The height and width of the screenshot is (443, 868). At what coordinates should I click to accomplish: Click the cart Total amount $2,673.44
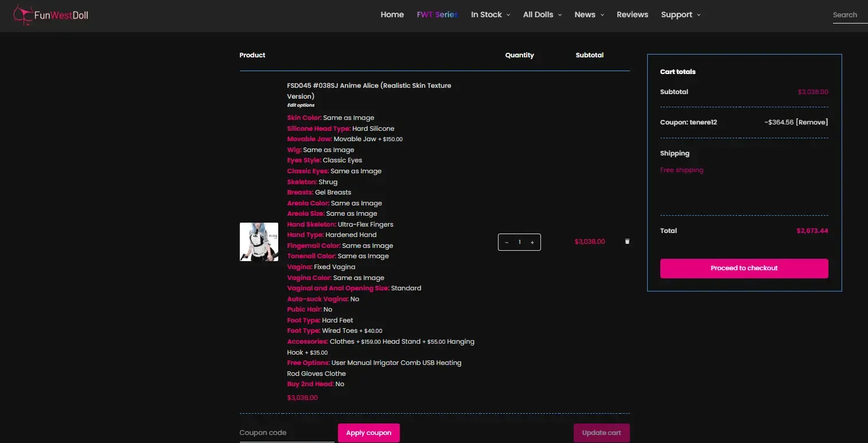point(812,231)
